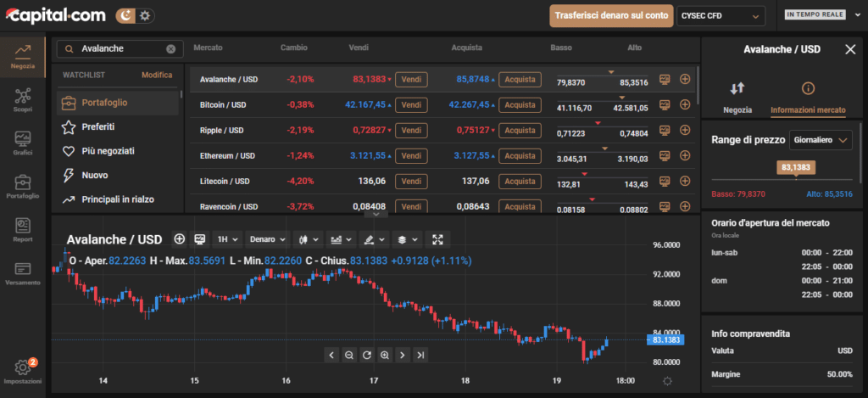Jump chart to latest candle

(x=420, y=355)
